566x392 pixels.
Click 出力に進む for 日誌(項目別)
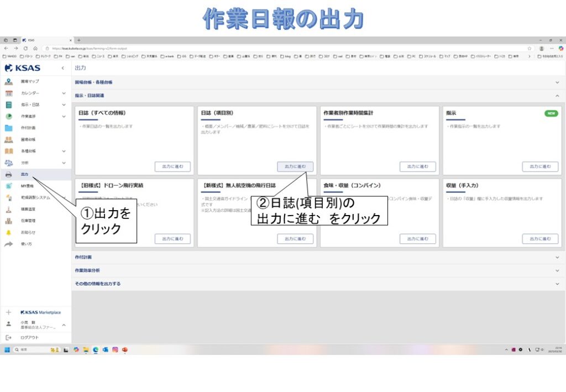pyautogui.click(x=295, y=166)
